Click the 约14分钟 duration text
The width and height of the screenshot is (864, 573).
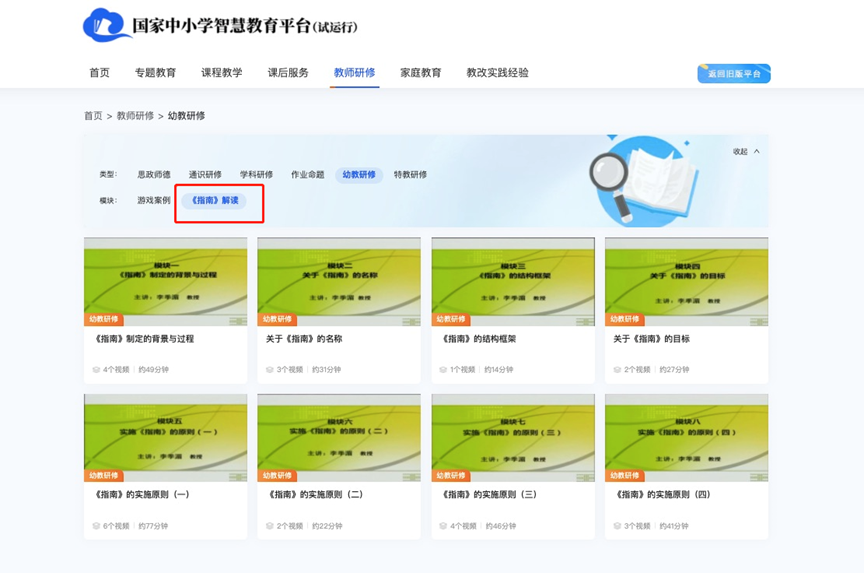[499, 370]
